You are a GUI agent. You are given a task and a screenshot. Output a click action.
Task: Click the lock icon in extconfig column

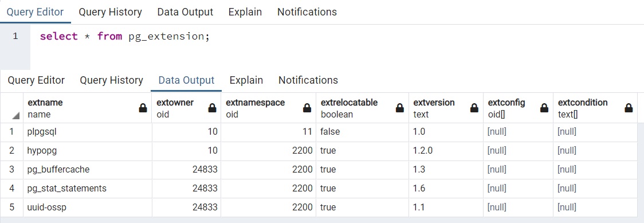click(544, 108)
